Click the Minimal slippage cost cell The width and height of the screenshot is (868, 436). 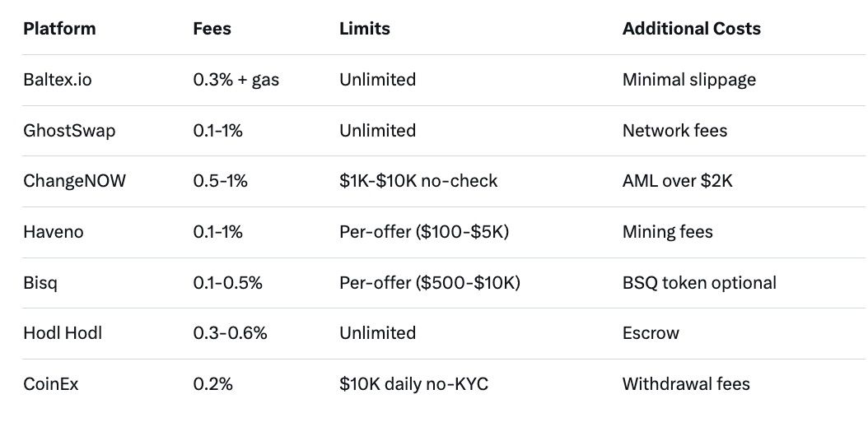point(688,80)
